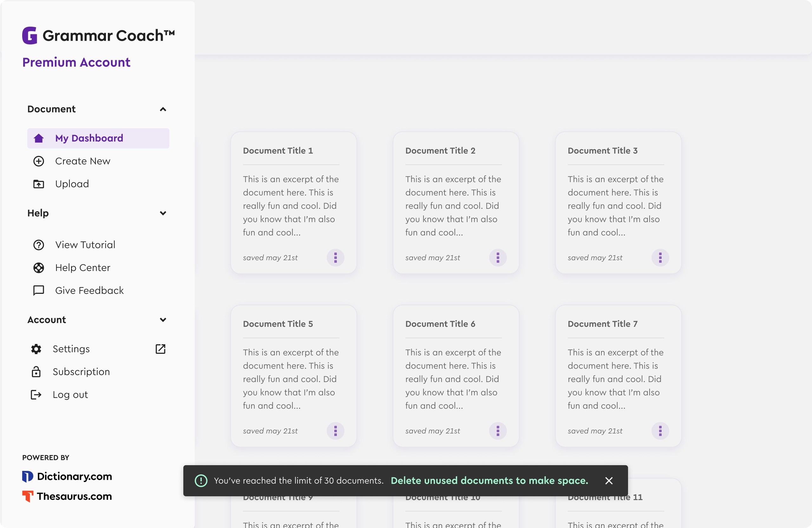Click the Document section header label
This screenshot has width=812, height=528.
point(51,109)
